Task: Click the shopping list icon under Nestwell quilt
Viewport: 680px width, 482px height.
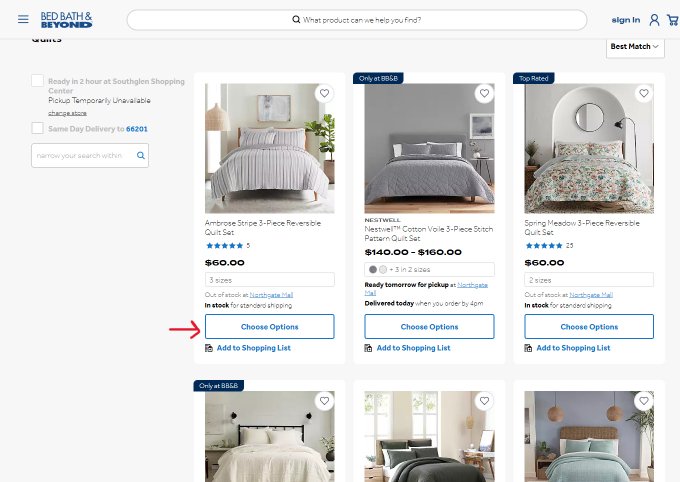Action: [368, 348]
